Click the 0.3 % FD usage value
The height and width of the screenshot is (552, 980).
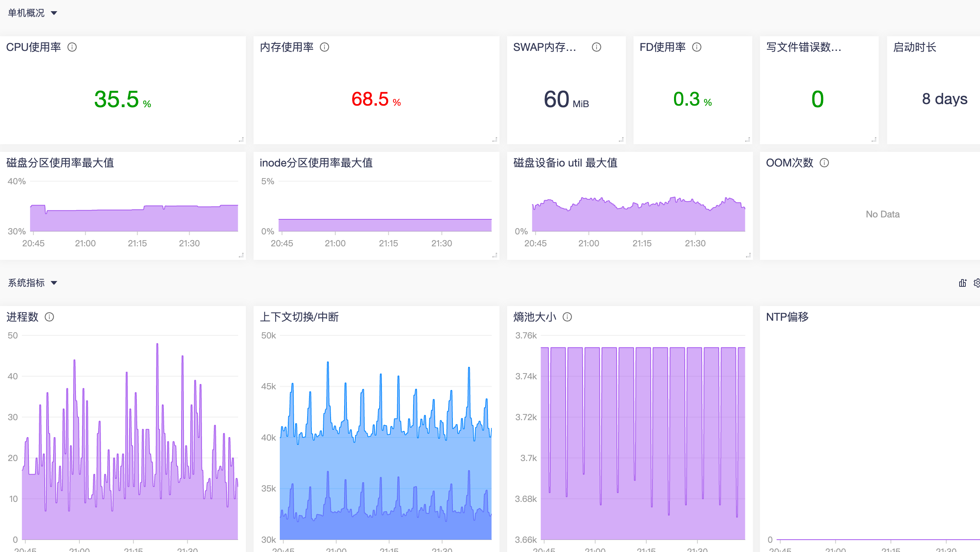[x=693, y=99]
